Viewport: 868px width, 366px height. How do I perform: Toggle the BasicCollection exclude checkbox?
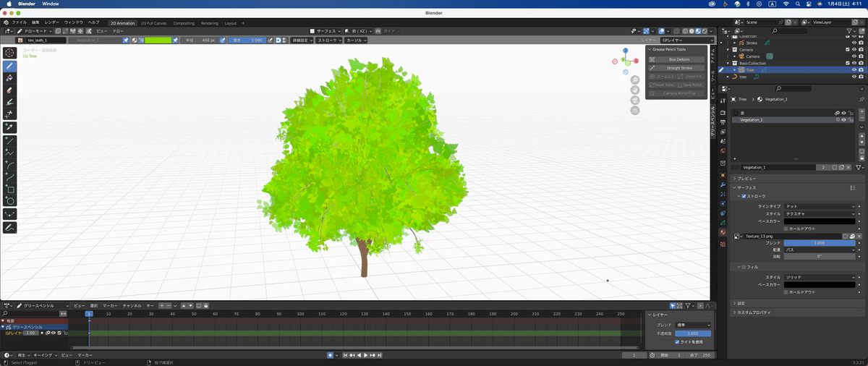(x=847, y=63)
